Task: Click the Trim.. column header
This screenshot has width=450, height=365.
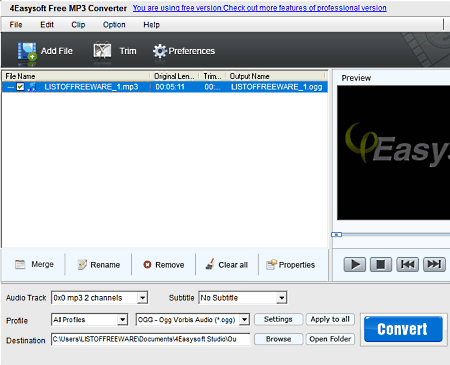Action: [212, 76]
